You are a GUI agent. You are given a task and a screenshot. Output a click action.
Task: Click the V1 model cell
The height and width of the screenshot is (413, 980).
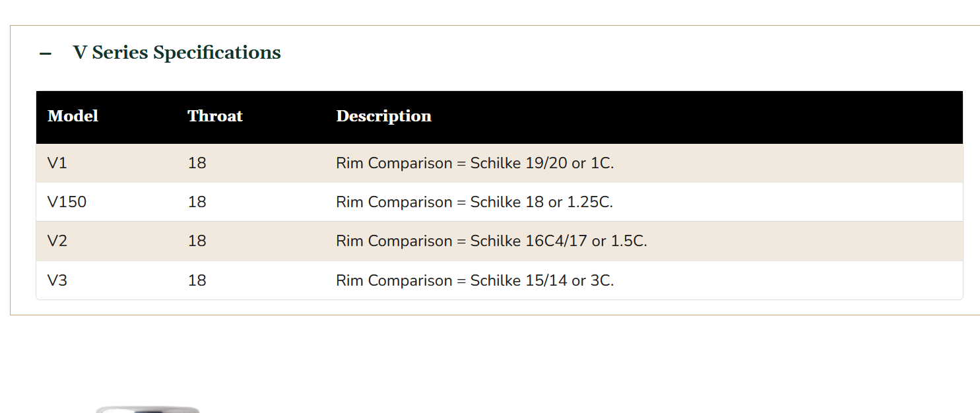tap(57, 163)
